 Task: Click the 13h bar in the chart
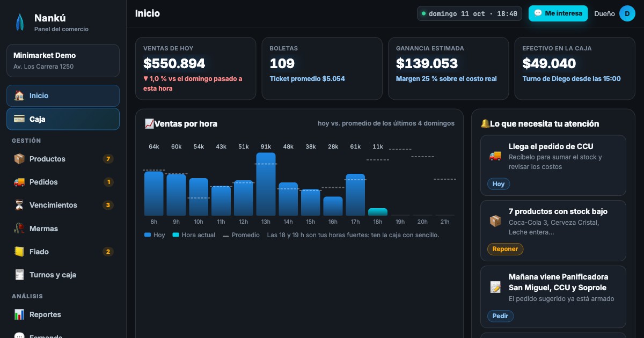pos(266,184)
